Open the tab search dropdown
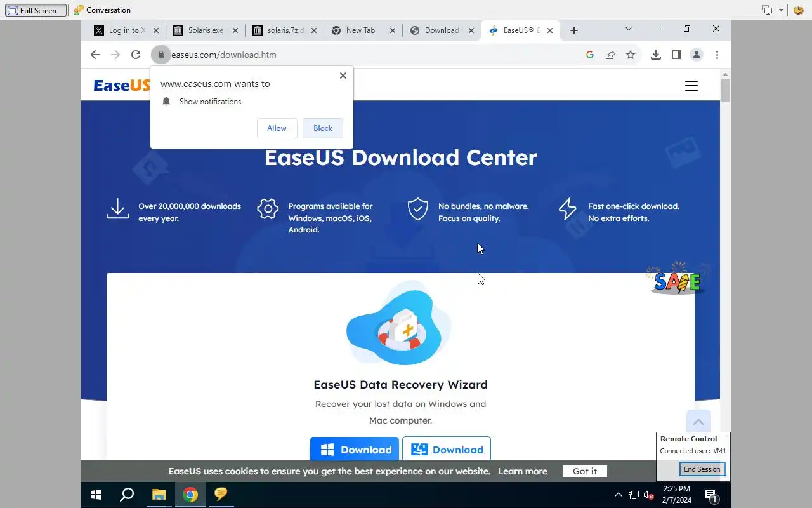812x508 pixels. [629, 29]
